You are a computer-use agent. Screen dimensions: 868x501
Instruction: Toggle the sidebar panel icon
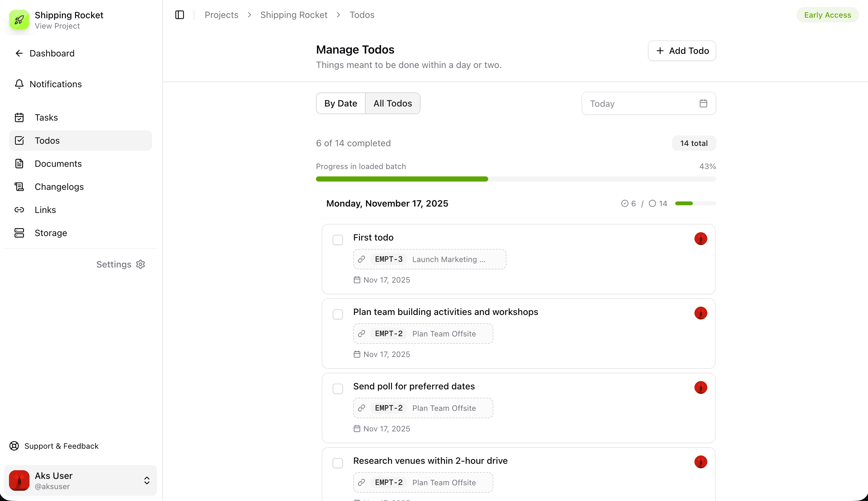click(x=180, y=15)
